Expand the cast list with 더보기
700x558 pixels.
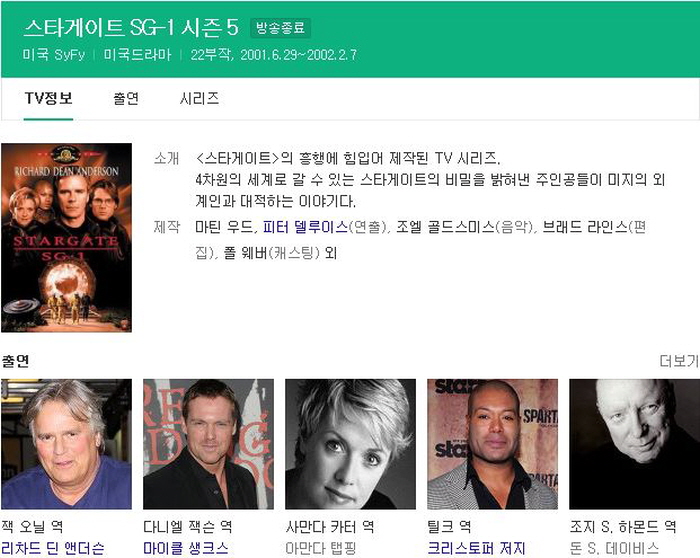[x=678, y=360]
